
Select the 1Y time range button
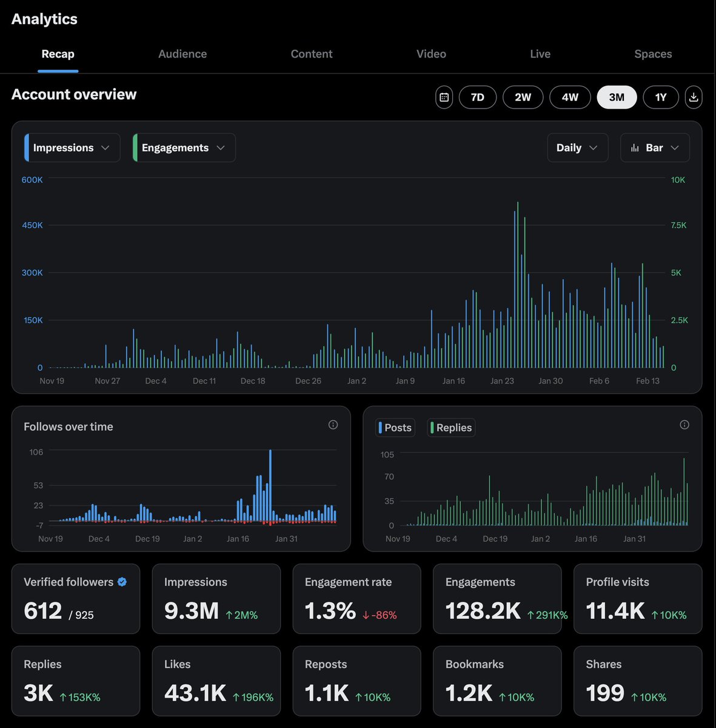[x=660, y=97]
